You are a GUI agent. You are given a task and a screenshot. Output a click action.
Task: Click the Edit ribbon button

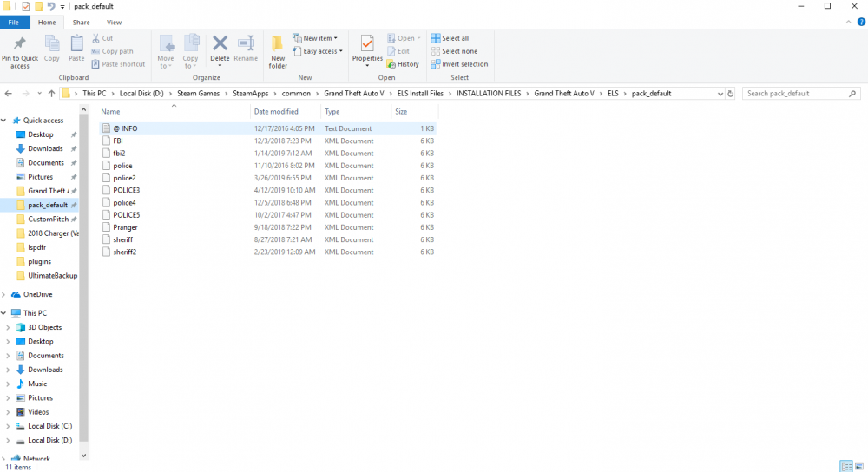tap(398, 51)
